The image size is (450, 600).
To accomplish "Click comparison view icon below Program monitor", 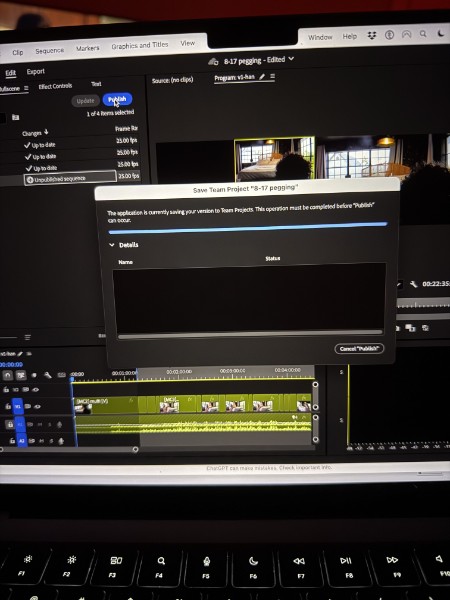I will pyautogui.click(x=411, y=328).
